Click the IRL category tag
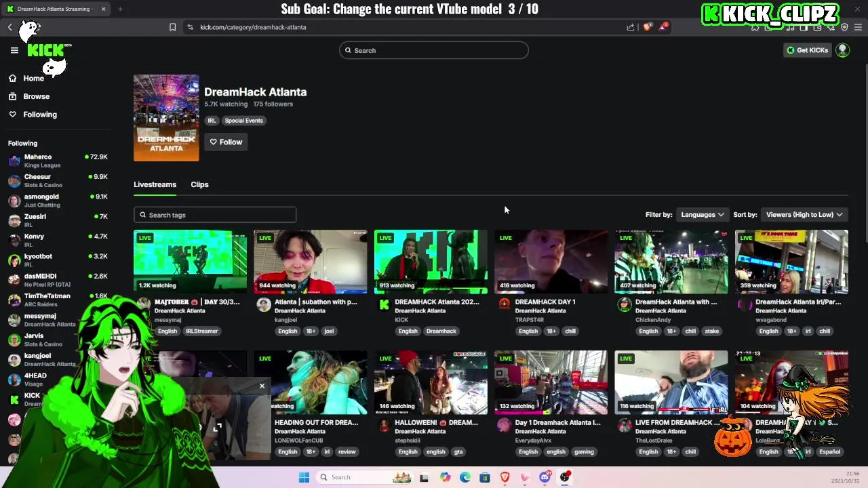The width and height of the screenshot is (868, 488). (x=212, y=121)
